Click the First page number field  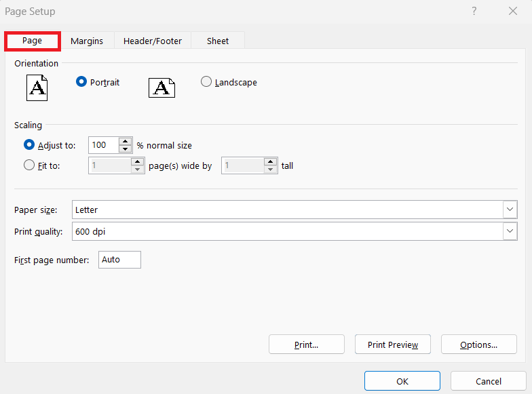tap(119, 260)
